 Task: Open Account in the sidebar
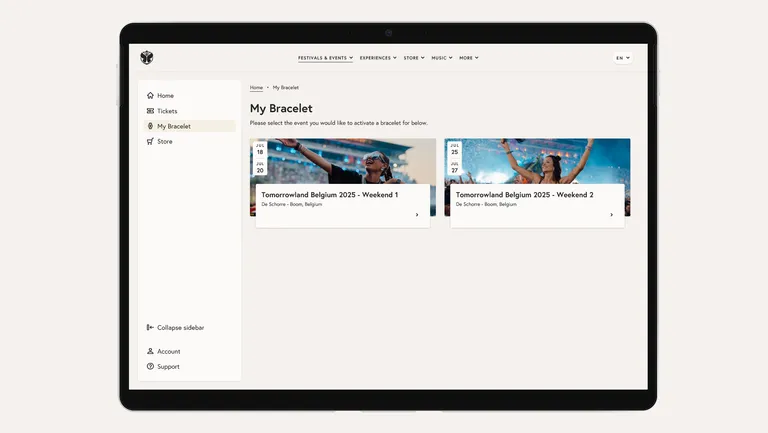click(x=190, y=351)
